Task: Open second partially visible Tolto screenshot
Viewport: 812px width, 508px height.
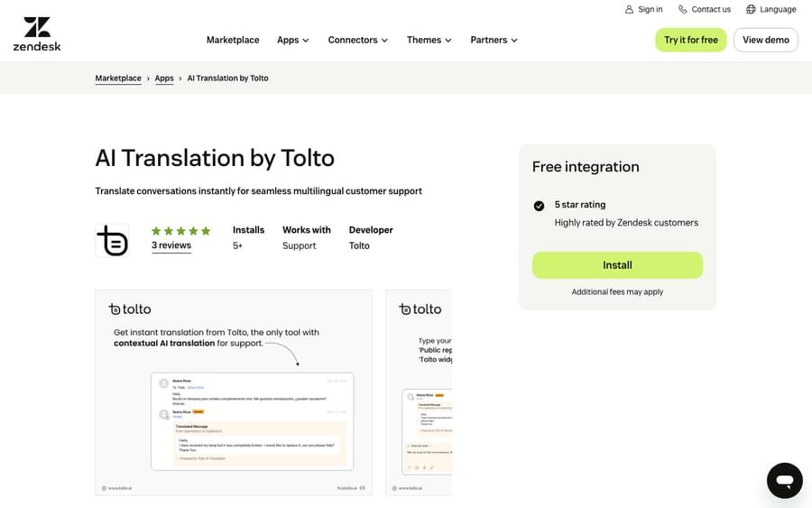Action: click(x=419, y=393)
